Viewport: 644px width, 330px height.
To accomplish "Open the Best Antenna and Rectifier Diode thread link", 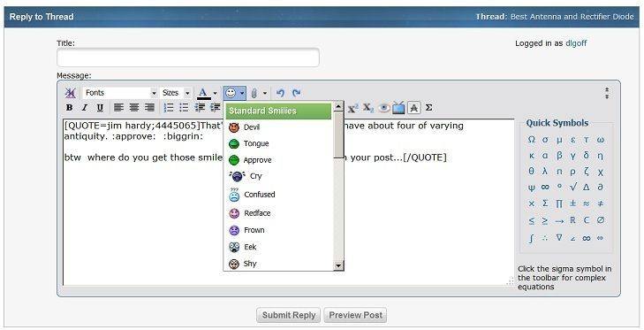I will [572, 17].
